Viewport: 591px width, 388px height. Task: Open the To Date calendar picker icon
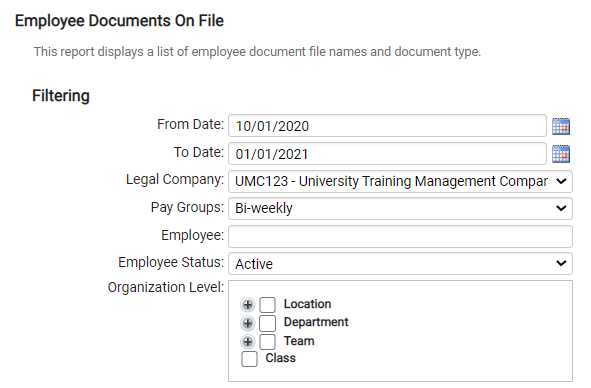561,154
